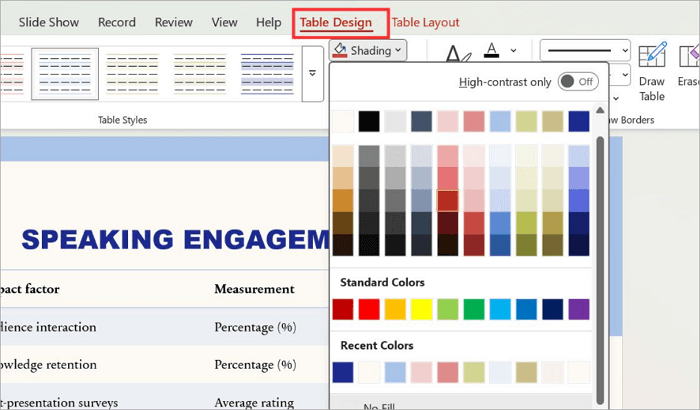Screen dimensions: 700x410
Task: Select standard color orange
Action: coord(395,309)
